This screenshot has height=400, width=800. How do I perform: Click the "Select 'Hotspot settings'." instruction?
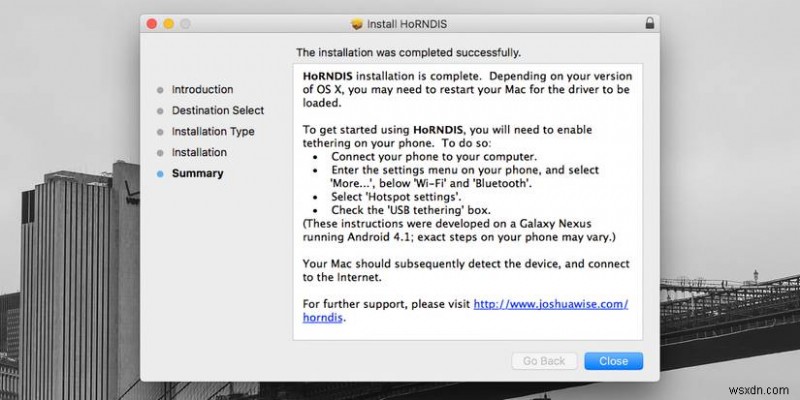click(x=396, y=196)
